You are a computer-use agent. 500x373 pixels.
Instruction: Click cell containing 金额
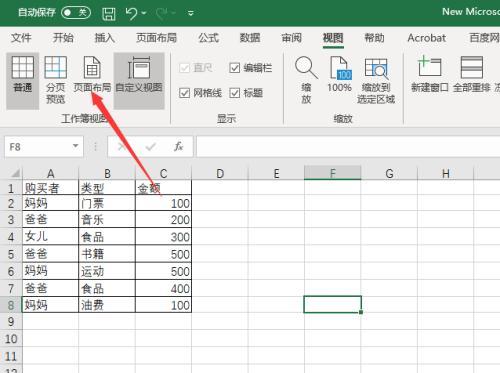click(x=163, y=188)
